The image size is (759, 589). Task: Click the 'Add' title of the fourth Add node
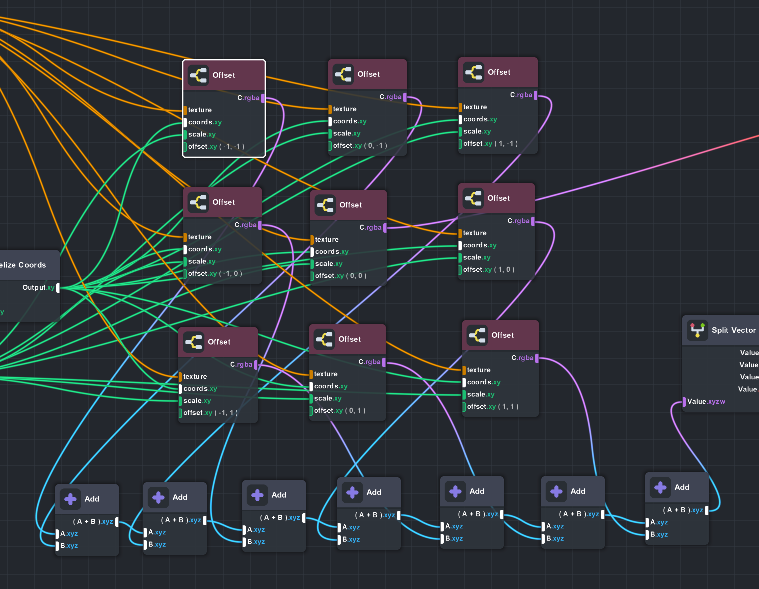[x=374, y=492]
